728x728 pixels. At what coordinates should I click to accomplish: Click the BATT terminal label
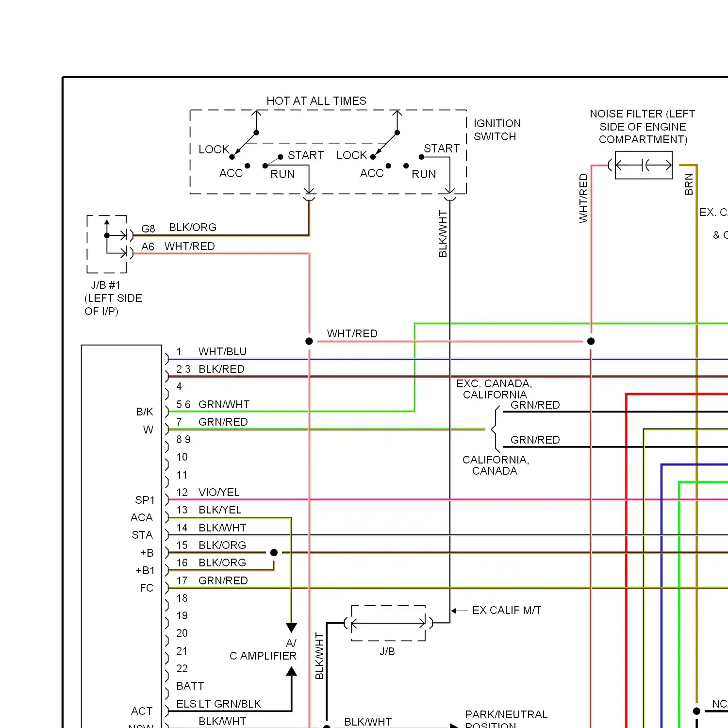click(x=190, y=686)
